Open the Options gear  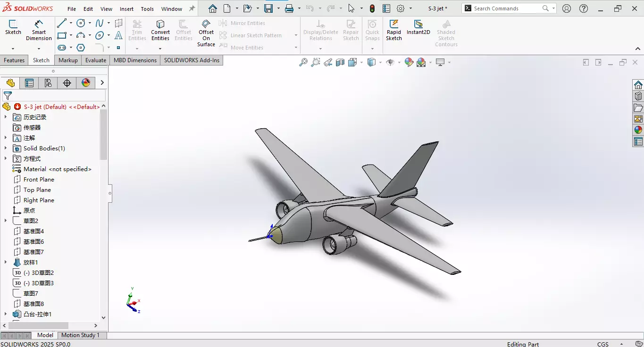pyautogui.click(x=401, y=8)
